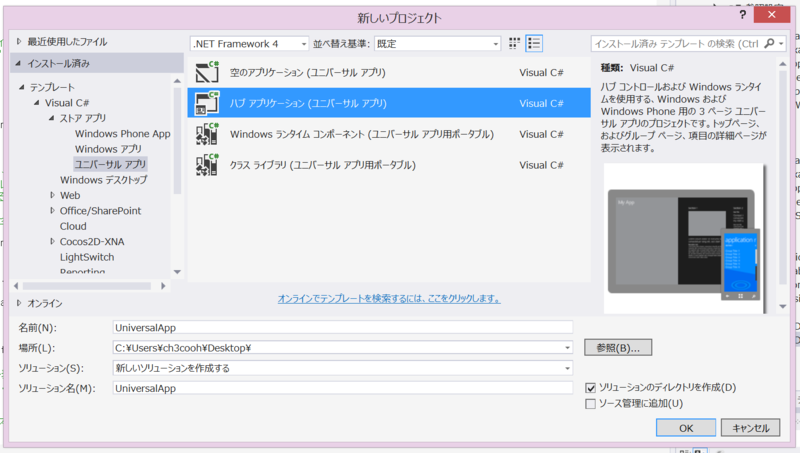Open the solution option dropdown
This screenshot has width=800, height=453.
pos(342,368)
